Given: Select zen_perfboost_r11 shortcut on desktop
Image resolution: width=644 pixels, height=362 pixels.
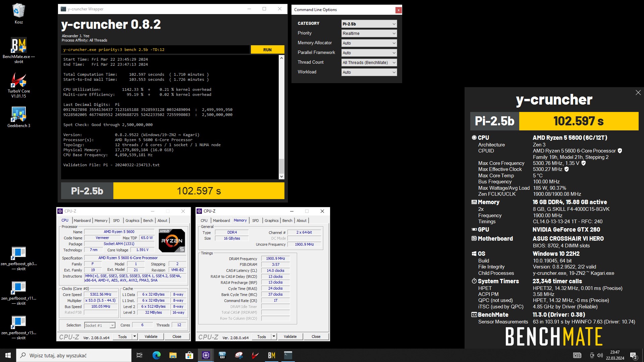Looking at the screenshot, I should pyautogui.click(x=19, y=293).
